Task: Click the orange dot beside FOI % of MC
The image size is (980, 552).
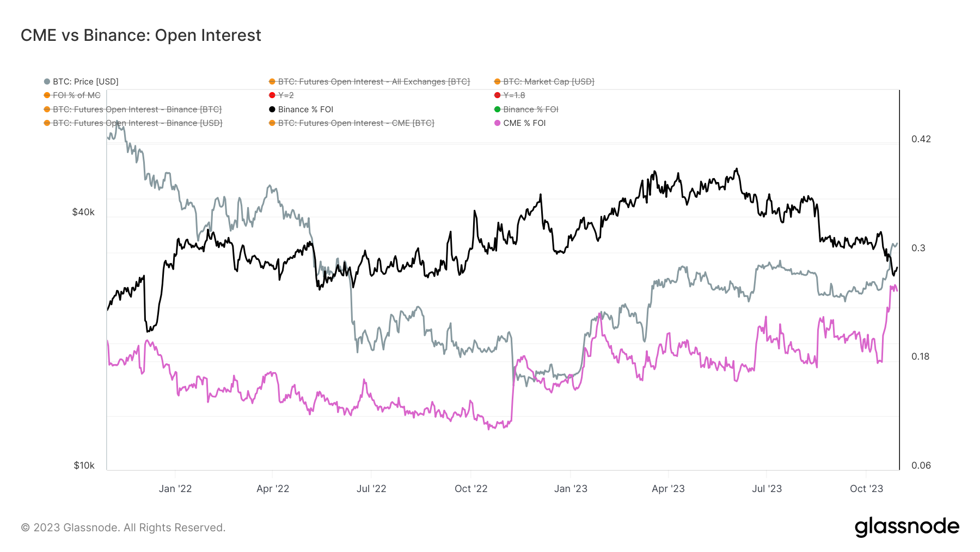Action: tap(47, 95)
